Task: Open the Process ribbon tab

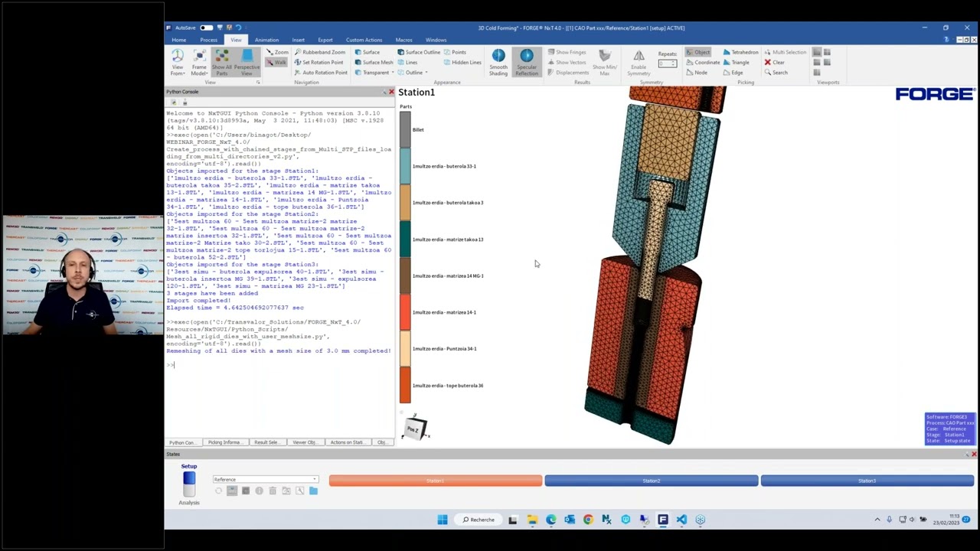Action: pos(208,40)
